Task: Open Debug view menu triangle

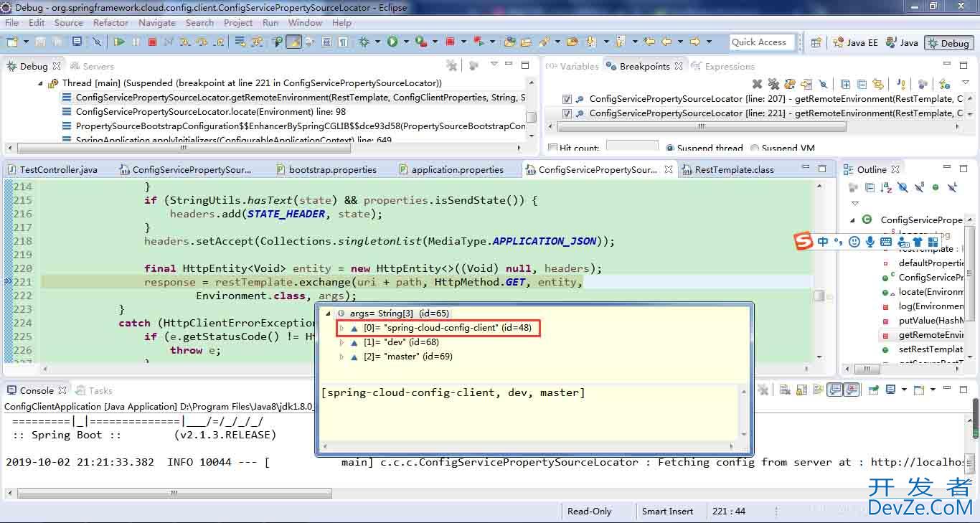Action: pyautogui.click(x=494, y=64)
